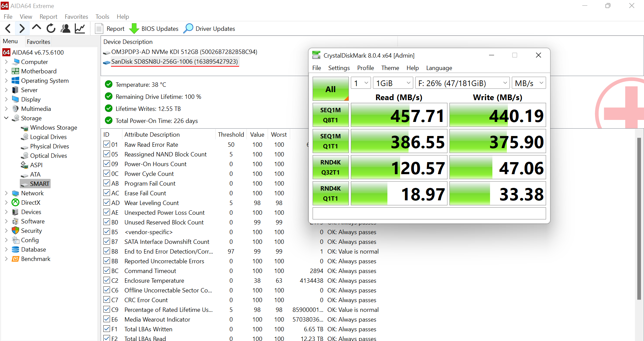Screen dimensions: 644x341
Task: Run the SEQ1M Q8T1 test
Action: [330, 115]
